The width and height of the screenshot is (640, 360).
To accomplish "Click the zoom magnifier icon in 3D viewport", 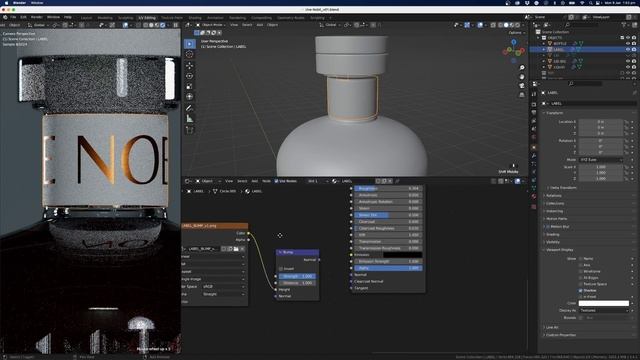I will pos(522,68).
